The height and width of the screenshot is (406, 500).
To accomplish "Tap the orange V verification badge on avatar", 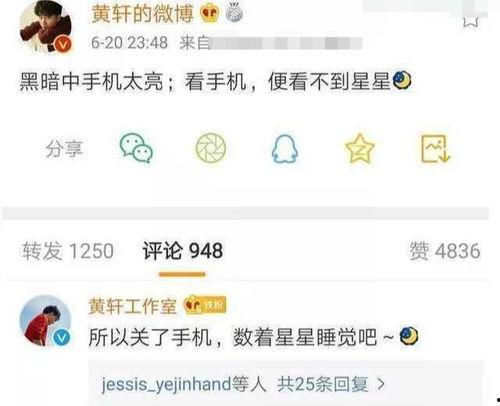I will tap(63, 44).
